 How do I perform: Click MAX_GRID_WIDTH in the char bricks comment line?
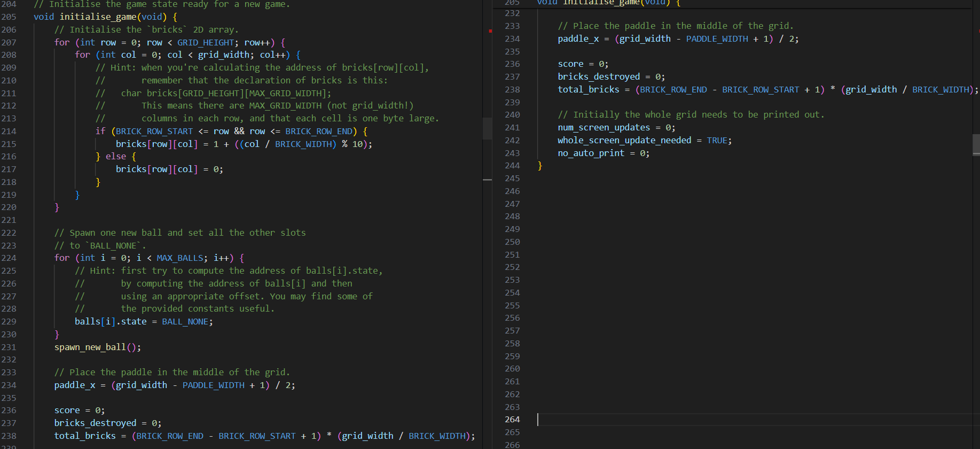coord(286,93)
